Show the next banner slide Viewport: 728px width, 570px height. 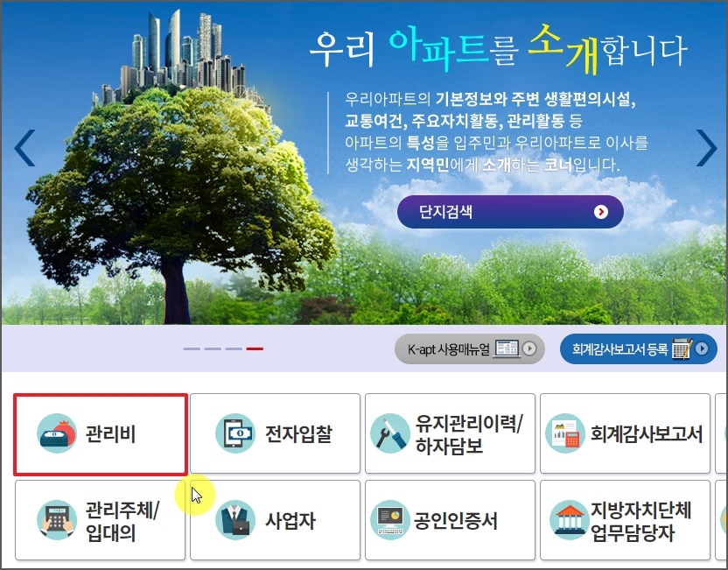pos(707,148)
